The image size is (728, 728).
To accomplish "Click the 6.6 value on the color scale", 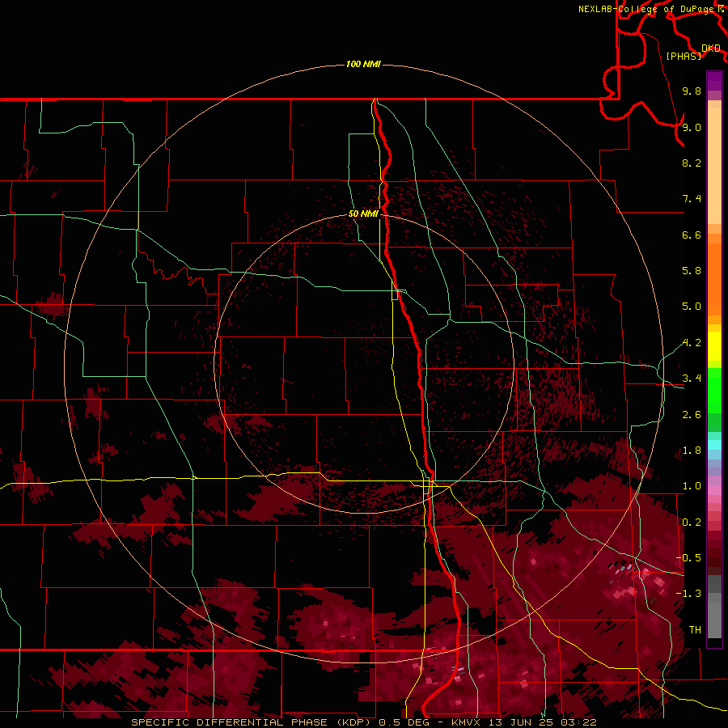I will point(692,235).
